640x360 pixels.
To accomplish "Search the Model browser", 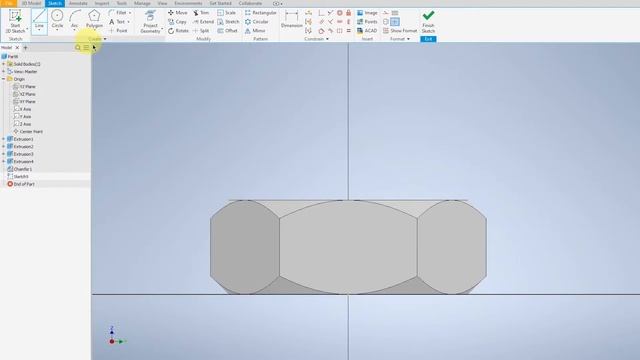I will tap(78, 47).
